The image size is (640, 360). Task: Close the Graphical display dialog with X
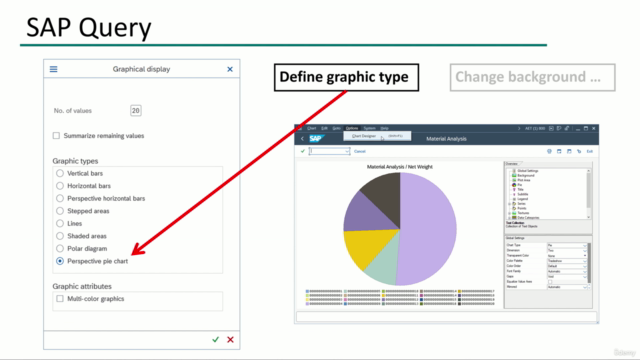[x=230, y=69]
